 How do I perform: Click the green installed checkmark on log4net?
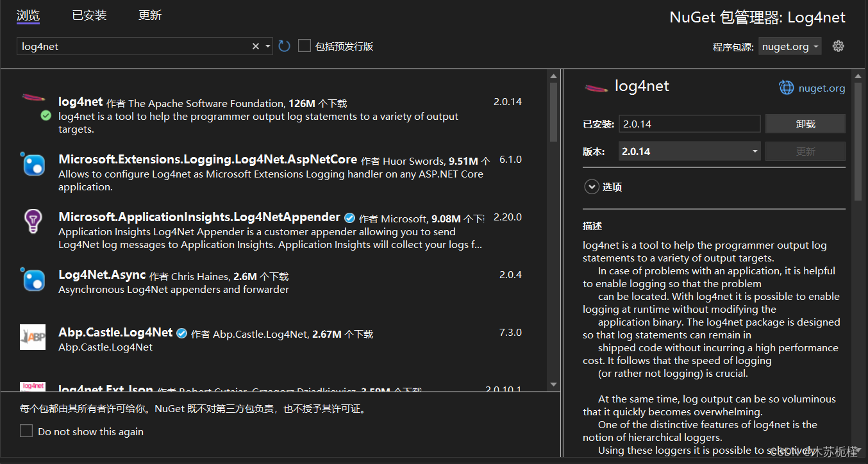click(x=46, y=115)
